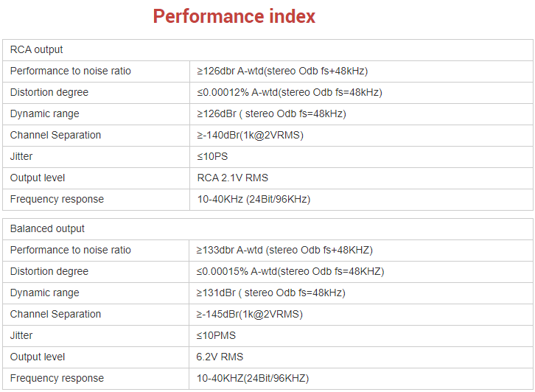The height and width of the screenshot is (392, 535).
Task: Select RCA channel separation ≥-140dBr value
Action: tap(250, 136)
